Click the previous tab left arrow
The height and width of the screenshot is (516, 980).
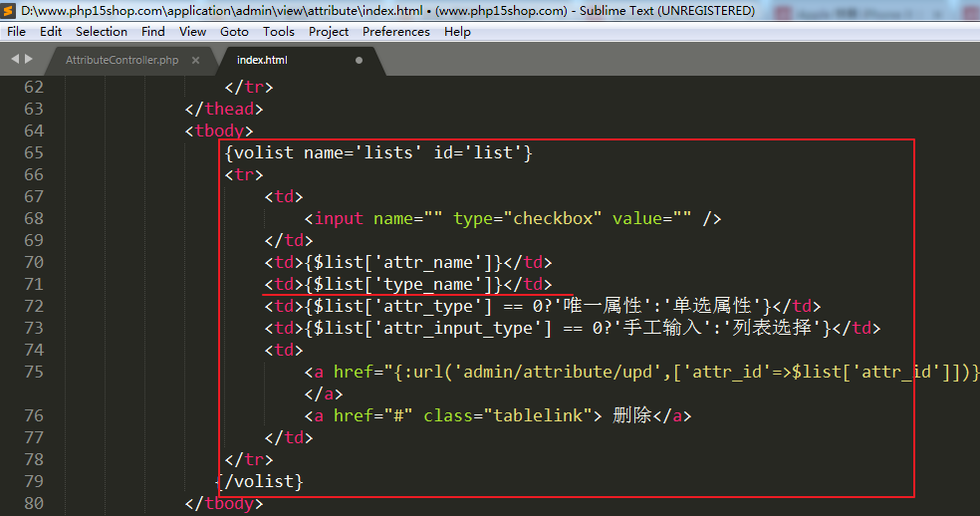[x=14, y=60]
